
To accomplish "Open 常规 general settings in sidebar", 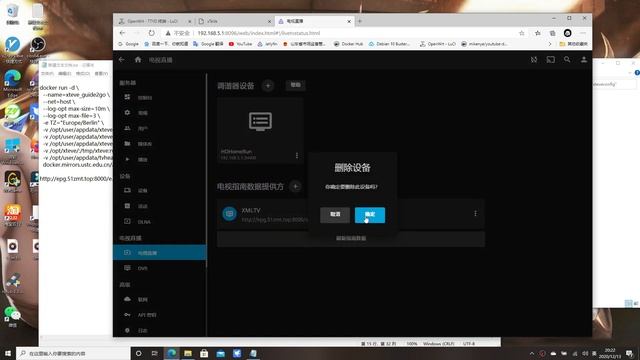I will [160, 113].
